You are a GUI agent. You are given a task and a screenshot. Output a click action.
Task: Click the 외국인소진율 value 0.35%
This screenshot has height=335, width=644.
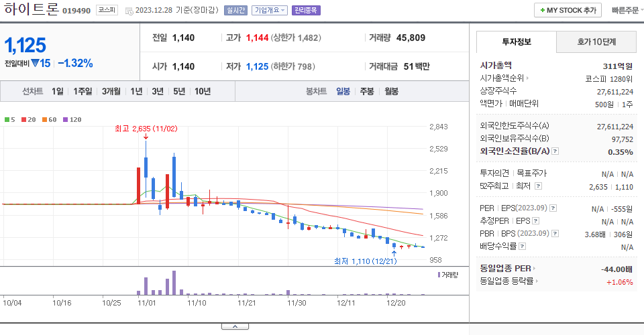click(x=620, y=152)
